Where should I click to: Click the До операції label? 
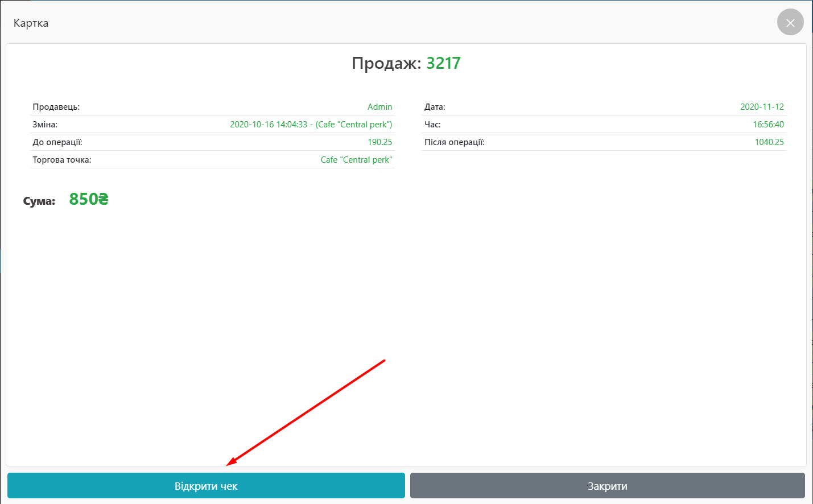point(57,142)
